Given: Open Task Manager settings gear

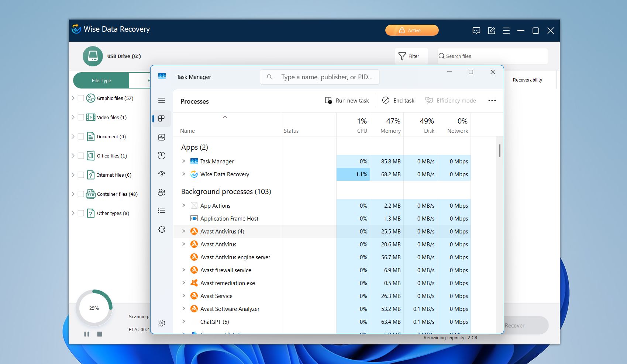Looking at the screenshot, I should click(161, 323).
